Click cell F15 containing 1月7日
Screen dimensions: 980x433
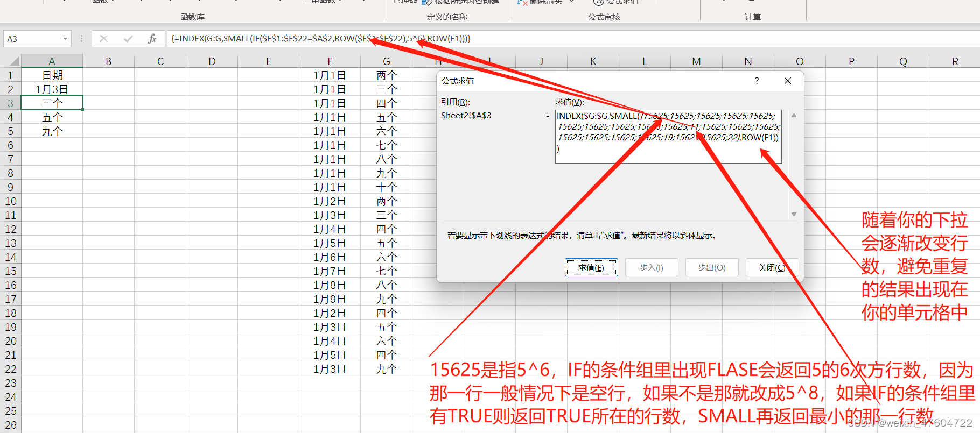point(330,271)
